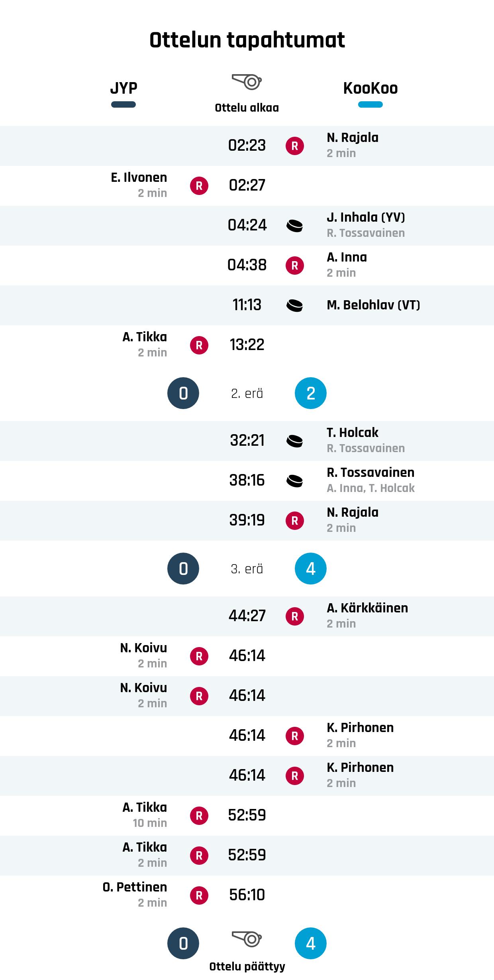Click A. Tikka's 10 min penalty entry
494x980 pixels.
click(x=145, y=815)
